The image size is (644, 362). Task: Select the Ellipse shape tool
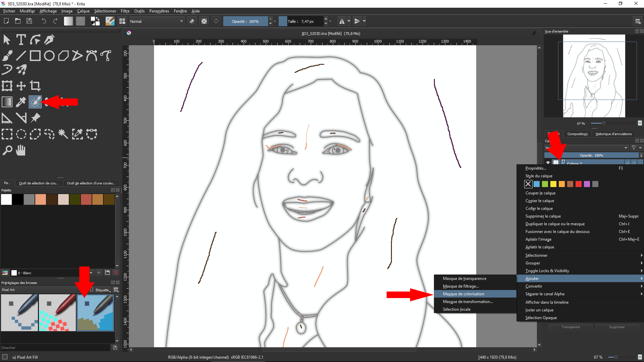pyautogui.click(x=49, y=56)
